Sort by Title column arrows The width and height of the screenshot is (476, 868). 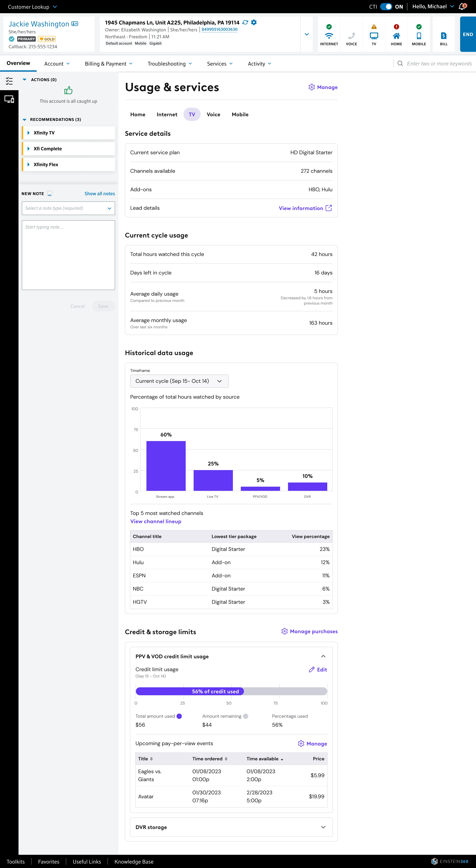click(x=151, y=759)
